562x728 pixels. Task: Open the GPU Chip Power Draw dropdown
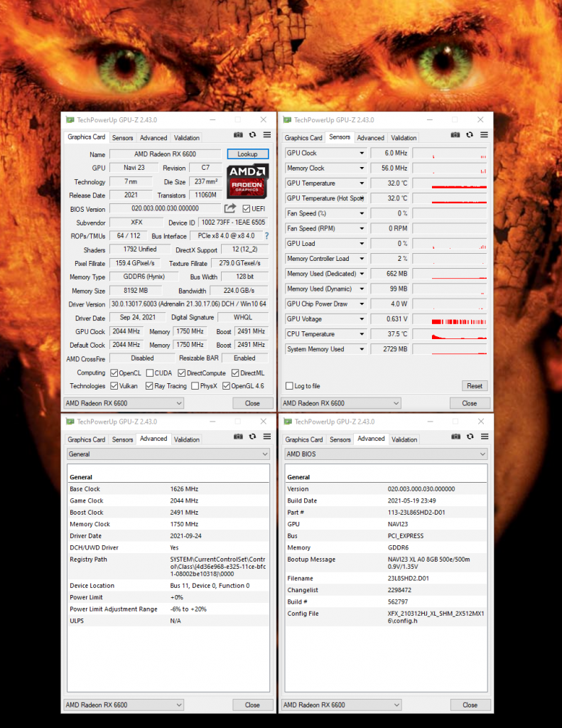click(x=362, y=304)
